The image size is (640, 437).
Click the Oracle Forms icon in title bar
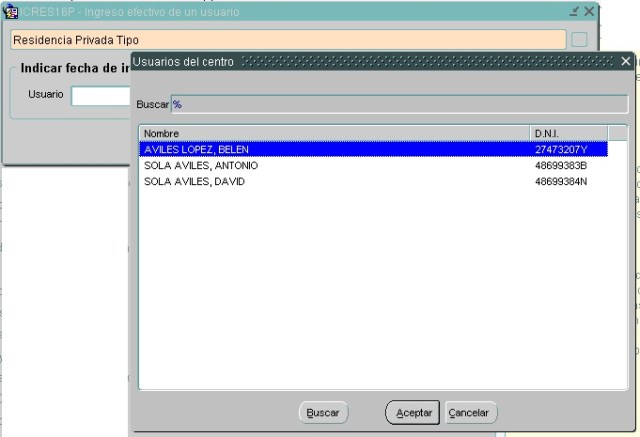pyautogui.click(x=13, y=11)
